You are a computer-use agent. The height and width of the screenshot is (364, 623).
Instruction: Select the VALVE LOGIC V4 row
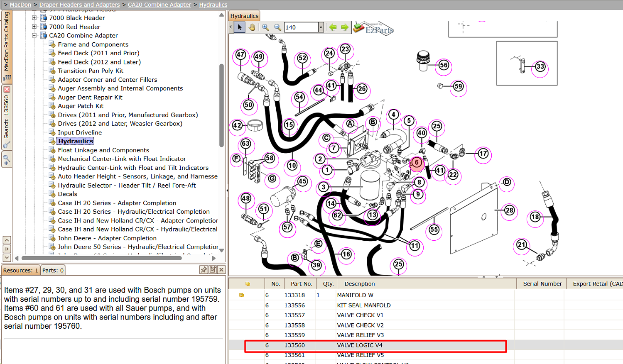[426, 345]
